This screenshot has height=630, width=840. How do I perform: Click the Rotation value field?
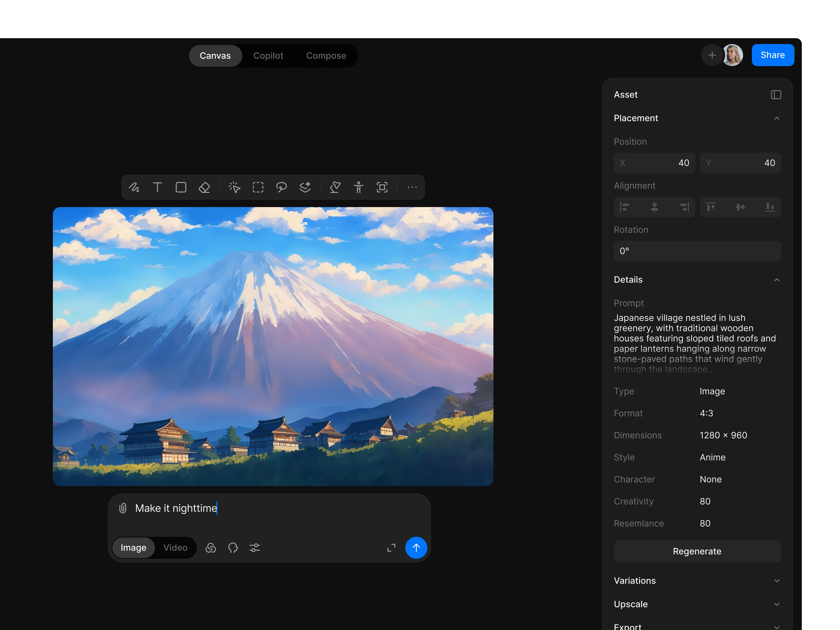click(x=697, y=251)
